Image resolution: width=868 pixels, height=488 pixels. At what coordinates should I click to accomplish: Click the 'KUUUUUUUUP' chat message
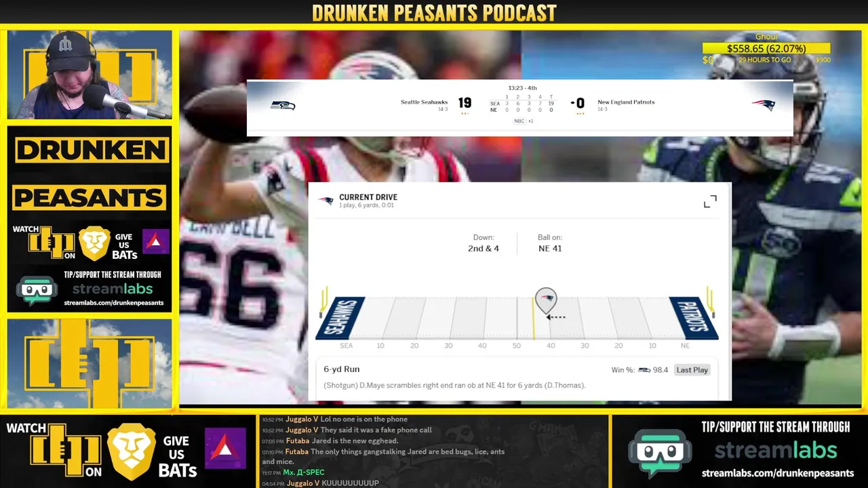(x=351, y=483)
